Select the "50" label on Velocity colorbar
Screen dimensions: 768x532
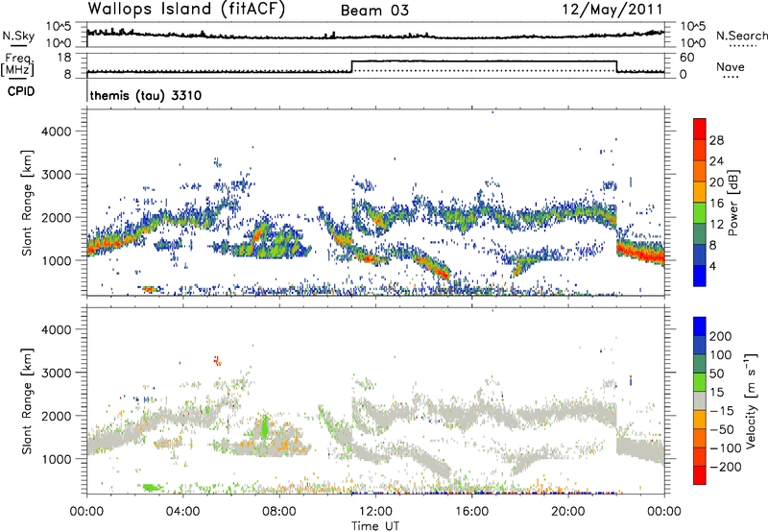point(716,374)
